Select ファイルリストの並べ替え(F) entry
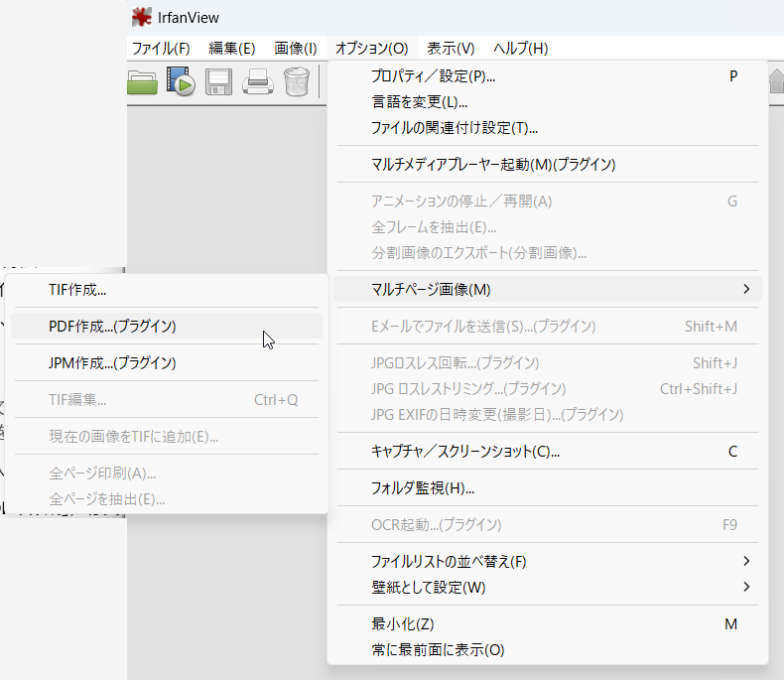This screenshot has height=680, width=784. [x=548, y=561]
